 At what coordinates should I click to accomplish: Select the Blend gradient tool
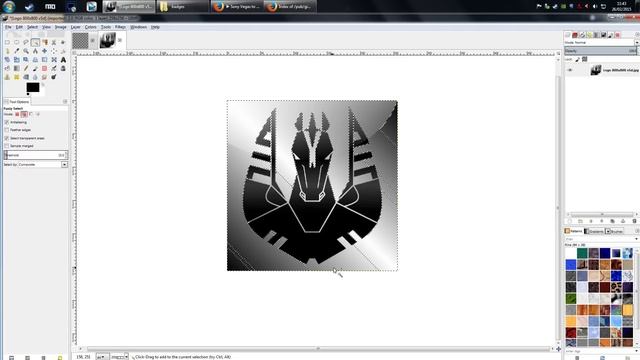[x=17, y=68]
